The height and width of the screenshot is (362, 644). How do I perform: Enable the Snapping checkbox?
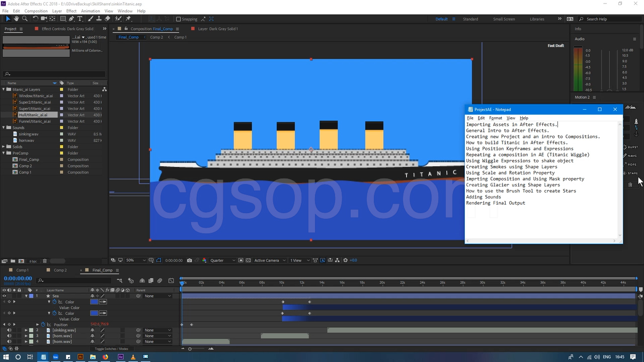coord(178,19)
